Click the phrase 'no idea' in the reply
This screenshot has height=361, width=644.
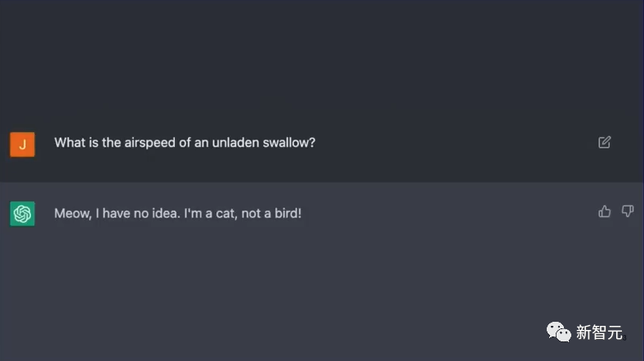(x=153, y=213)
